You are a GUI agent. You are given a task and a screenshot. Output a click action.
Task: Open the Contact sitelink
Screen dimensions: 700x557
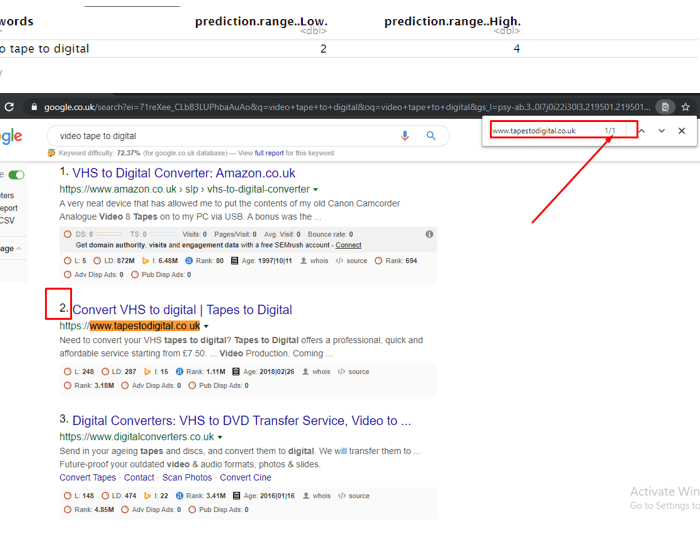tap(139, 478)
